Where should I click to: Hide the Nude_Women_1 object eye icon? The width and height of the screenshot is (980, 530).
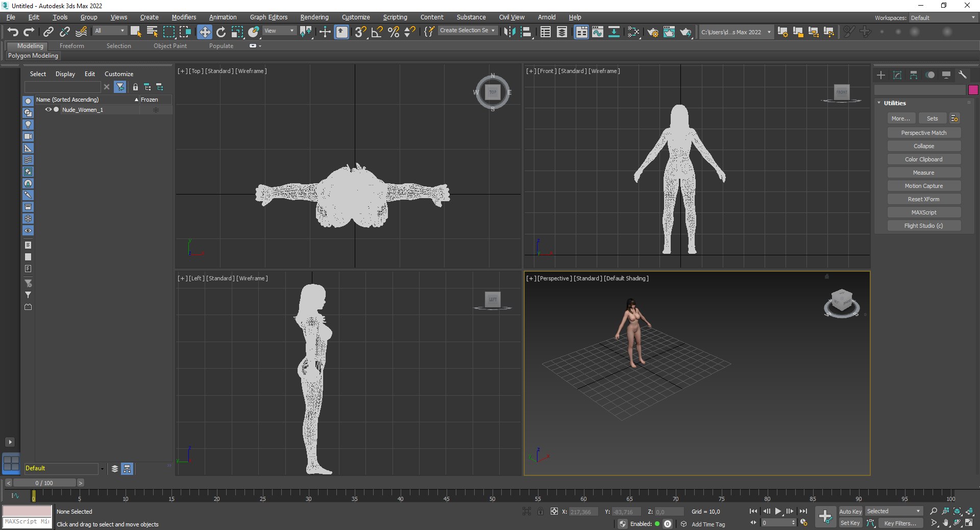pyautogui.click(x=48, y=110)
